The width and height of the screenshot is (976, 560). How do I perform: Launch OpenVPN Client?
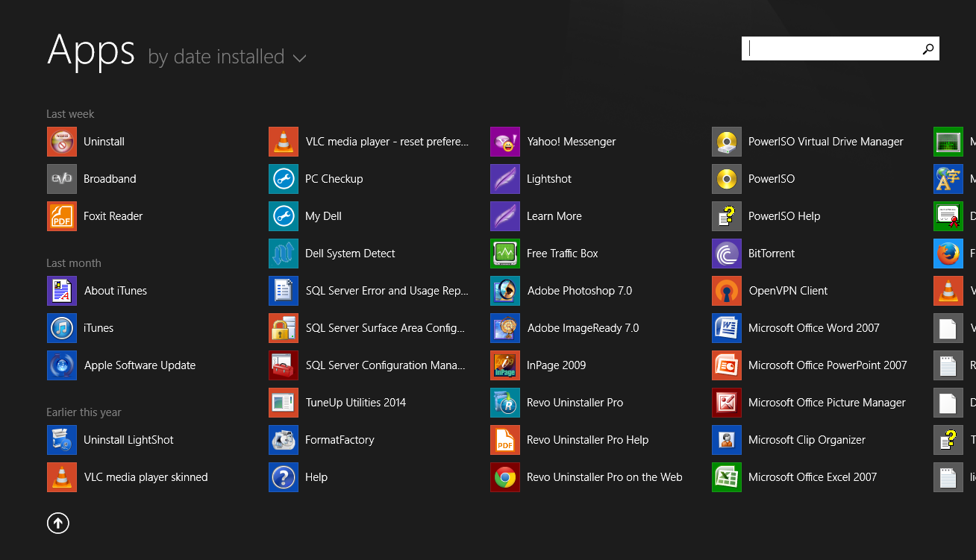point(771,291)
